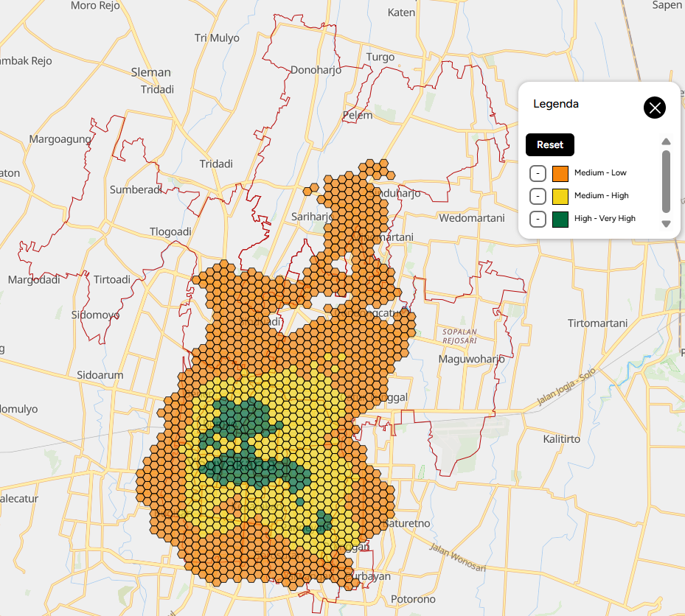Click the Margodadi map label
This screenshot has height=616, width=685.
(34, 279)
